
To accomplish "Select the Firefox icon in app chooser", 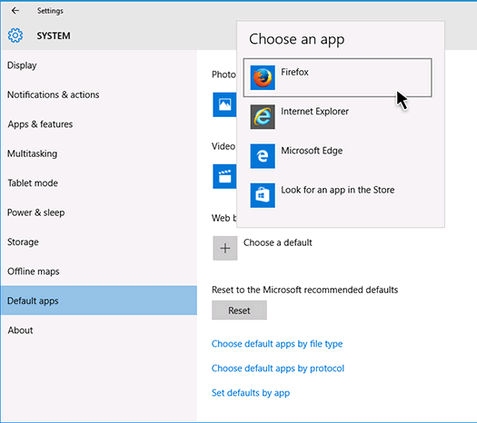I will point(263,78).
